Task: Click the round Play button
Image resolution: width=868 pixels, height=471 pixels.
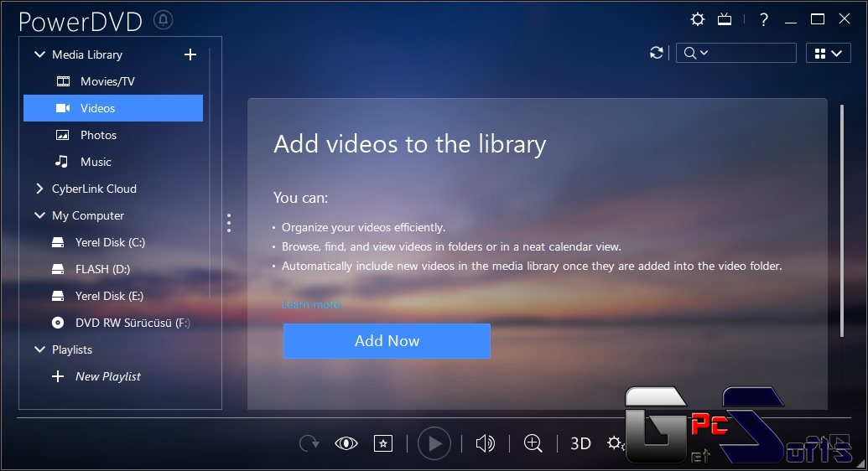Action: (434, 443)
